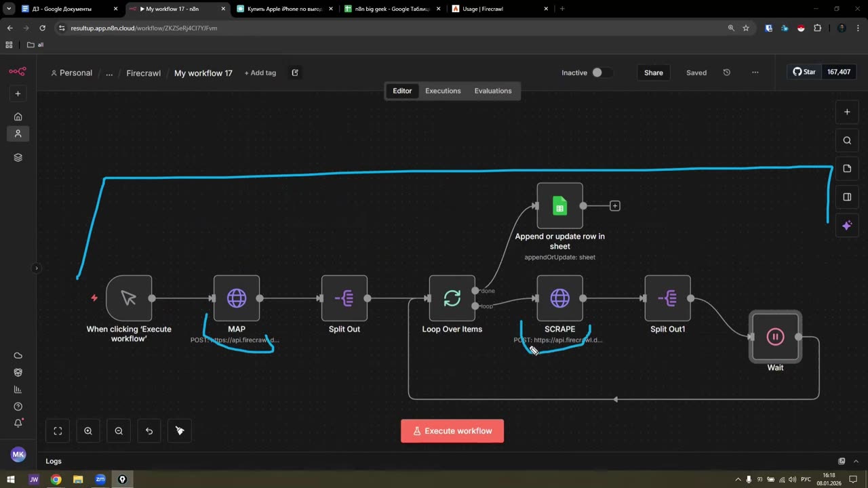The height and width of the screenshot is (488, 868).
Task: Click the tidy up workflow broom icon
Action: pos(180,430)
